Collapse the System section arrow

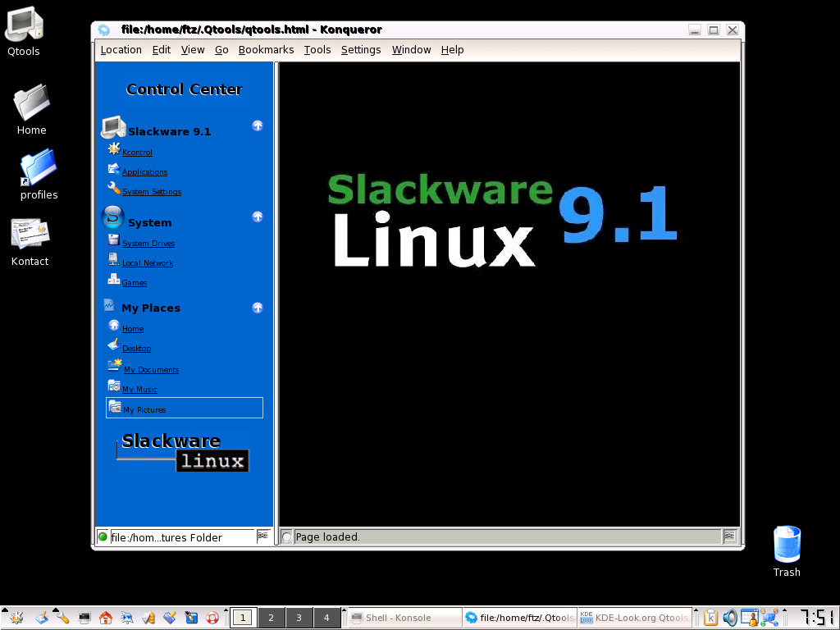[258, 217]
